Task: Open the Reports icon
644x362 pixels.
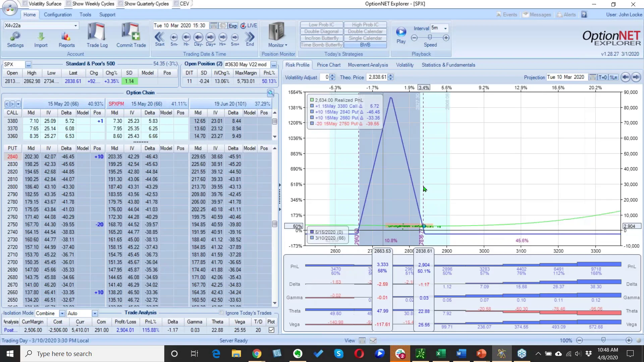Action: pos(66,40)
